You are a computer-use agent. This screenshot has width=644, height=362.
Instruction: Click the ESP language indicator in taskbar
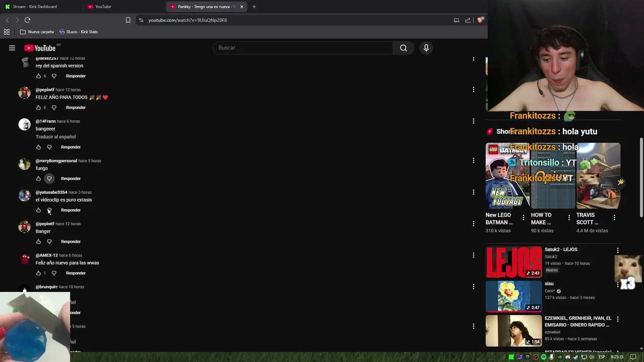pyautogui.click(x=602, y=357)
